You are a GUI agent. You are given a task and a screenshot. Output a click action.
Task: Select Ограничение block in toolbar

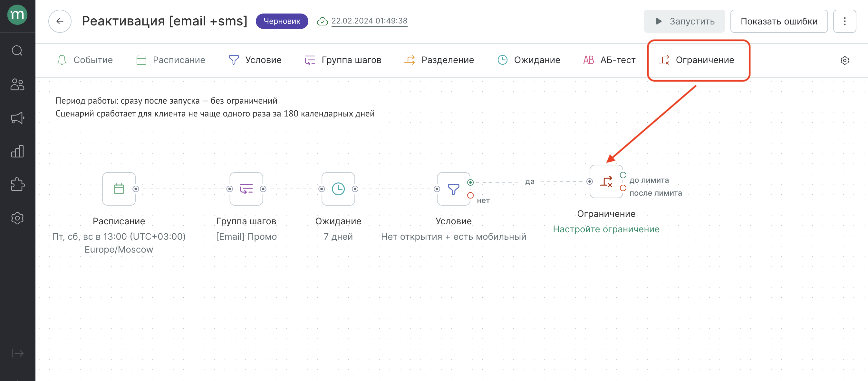coord(696,60)
